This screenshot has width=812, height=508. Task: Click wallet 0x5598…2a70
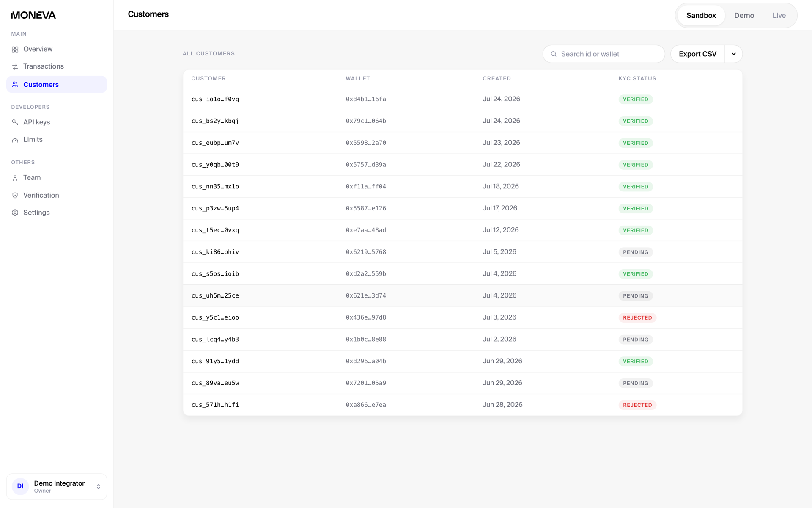coord(366,143)
